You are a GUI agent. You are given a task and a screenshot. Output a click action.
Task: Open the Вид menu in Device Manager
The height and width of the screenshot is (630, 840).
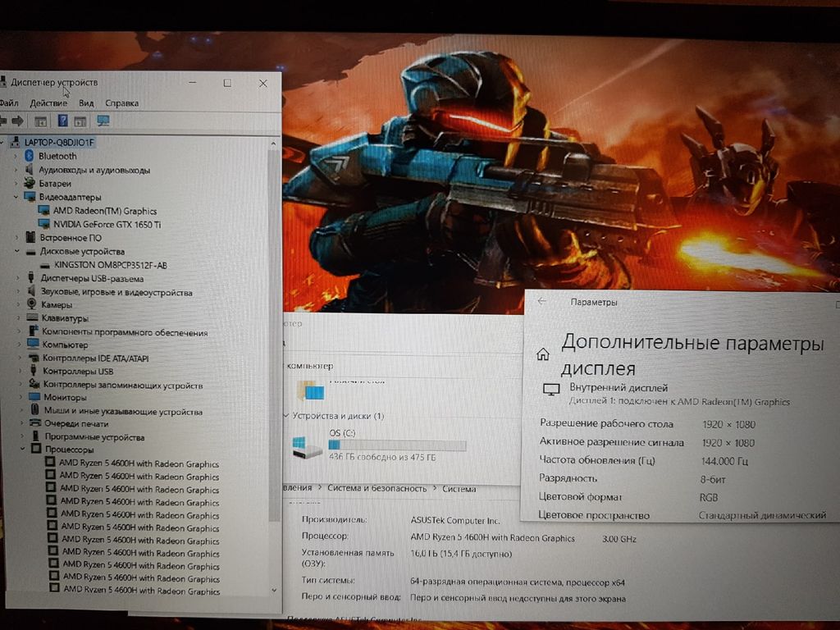86,103
